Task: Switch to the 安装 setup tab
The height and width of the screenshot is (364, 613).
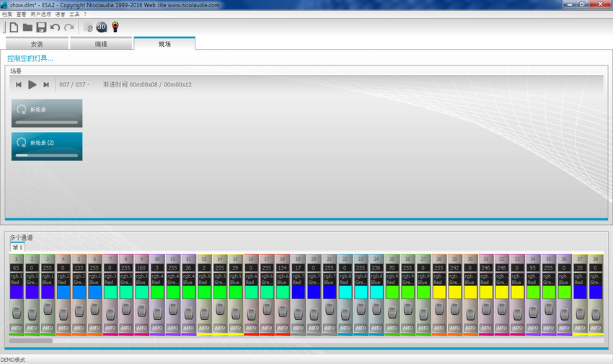Action: click(37, 44)
